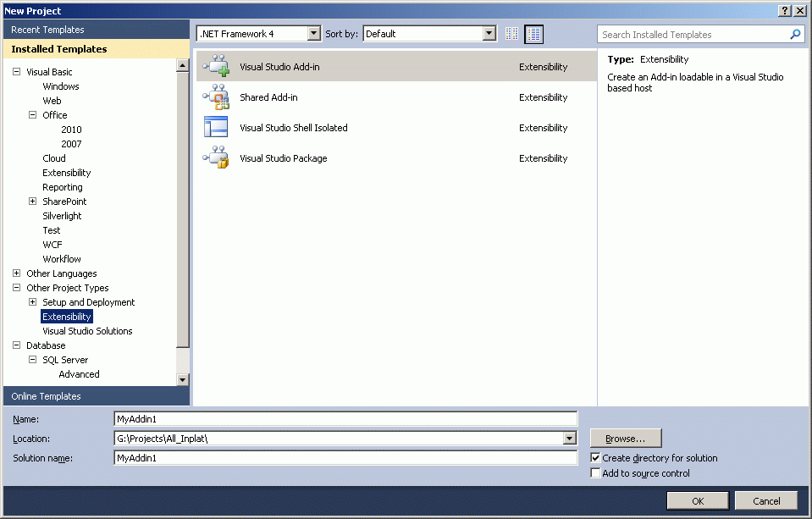The height and width of the screenshot is (519, 812).
Task: Collapse the SQL Server tree node
Action: click(33, 359)
